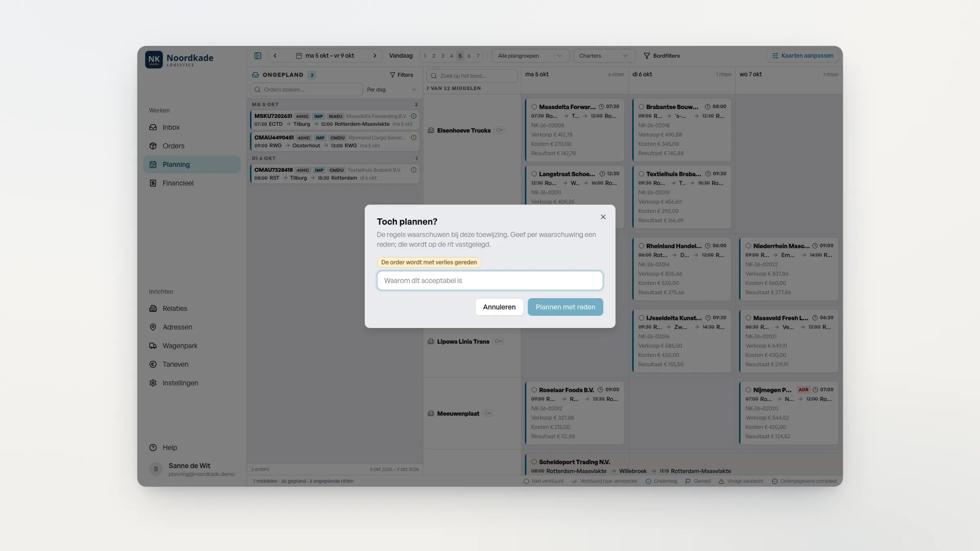The height and width of the screenshot is (551, 980).
Task: Select unplanned order MSKU7202631
Action: click(335, 120)
